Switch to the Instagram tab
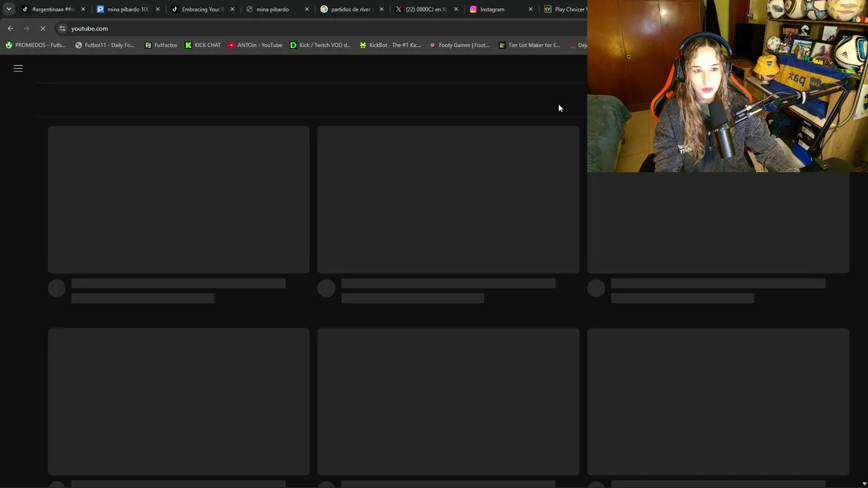Image resolution: width=868 pixels, height=488 pixels. point(500,9)
